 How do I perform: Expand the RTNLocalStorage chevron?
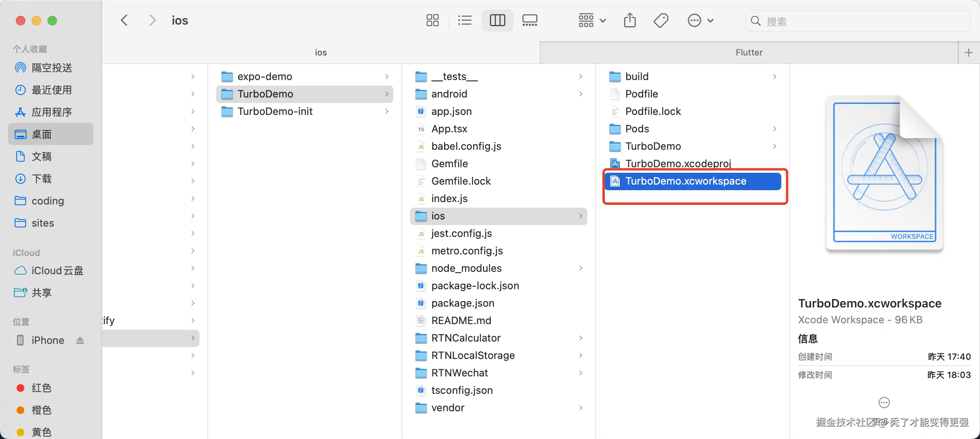point(581,355)
